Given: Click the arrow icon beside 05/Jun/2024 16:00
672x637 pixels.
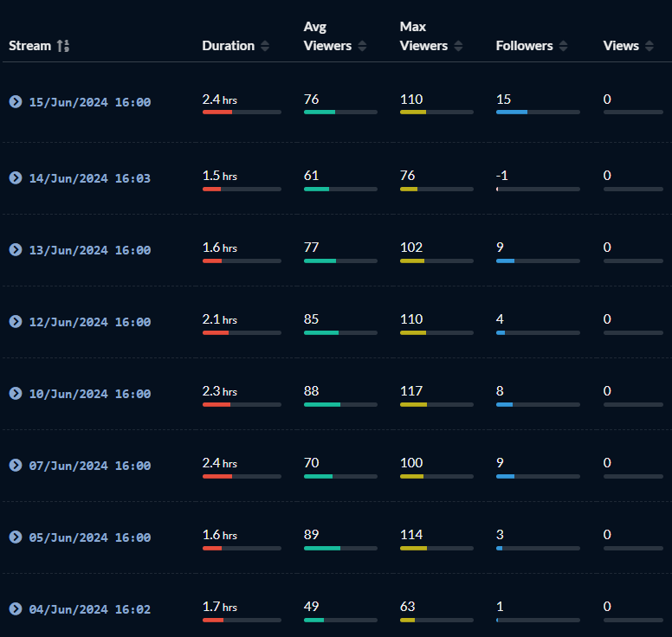Looking at the screenshot, I should coord(15,537).
